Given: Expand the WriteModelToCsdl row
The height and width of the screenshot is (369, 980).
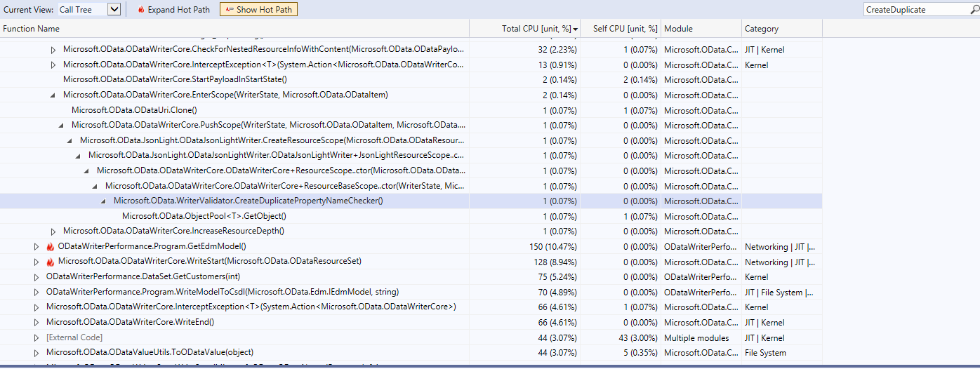Looking at the screenshot, I should [x=37, y=293].
